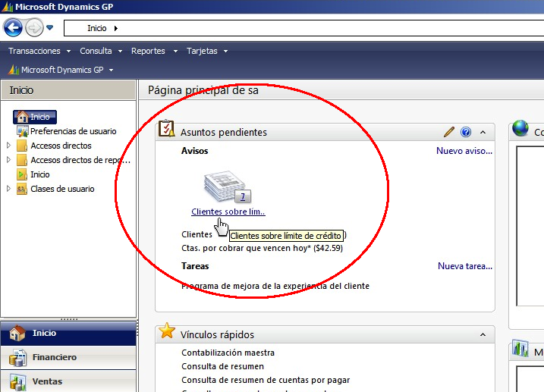Open Consulta de resumen quick link
Image resolution: width=544 pixels, height=392 pixels.
coord(223,366)
